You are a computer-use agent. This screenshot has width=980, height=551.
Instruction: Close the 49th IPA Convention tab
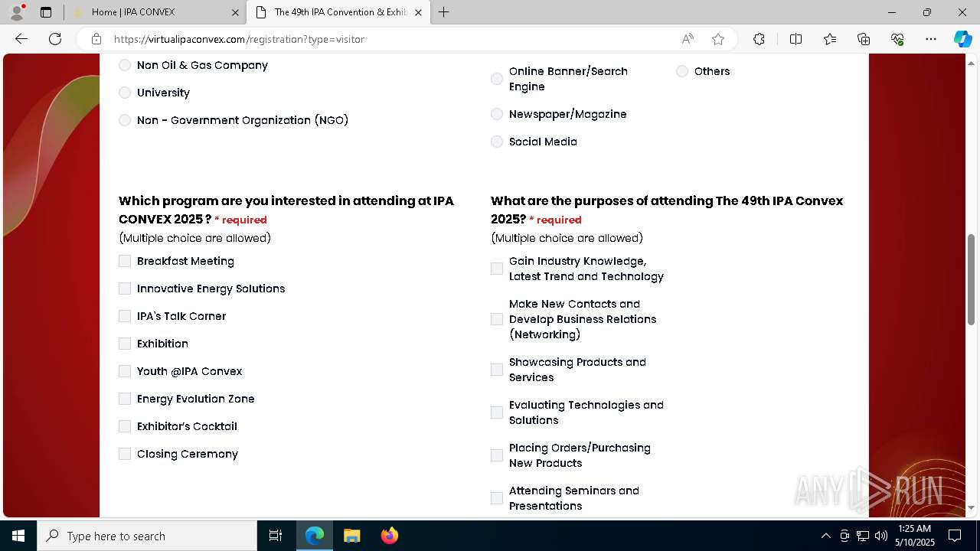click(x=418, y=12)
